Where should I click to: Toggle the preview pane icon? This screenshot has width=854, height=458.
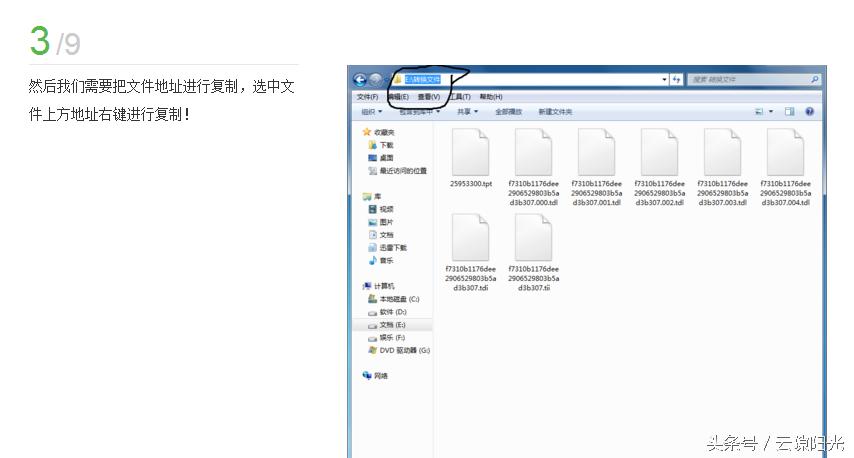click(x=789, y=111)
